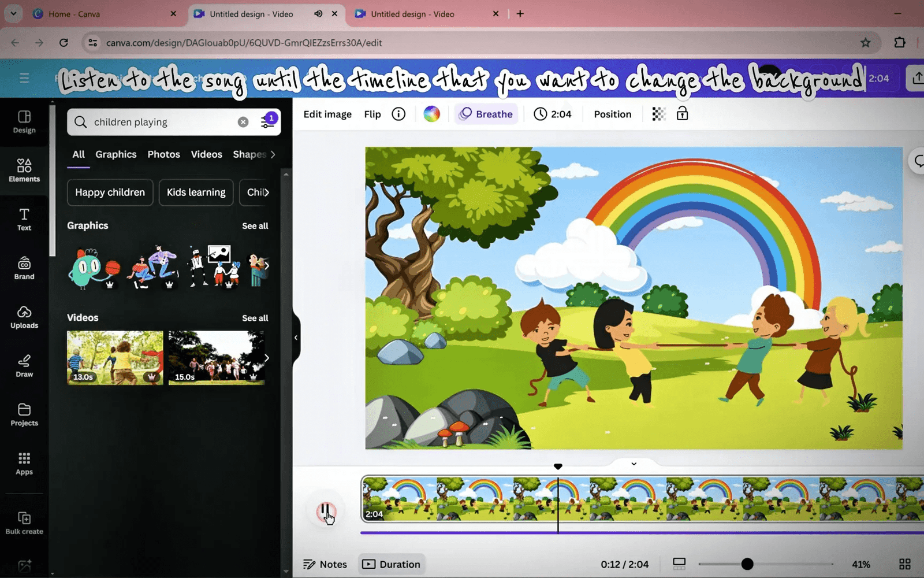Screen dimensions: 924x578
Task: Switch to the Home - Canva browser tab
Action: tap(105, 14)
